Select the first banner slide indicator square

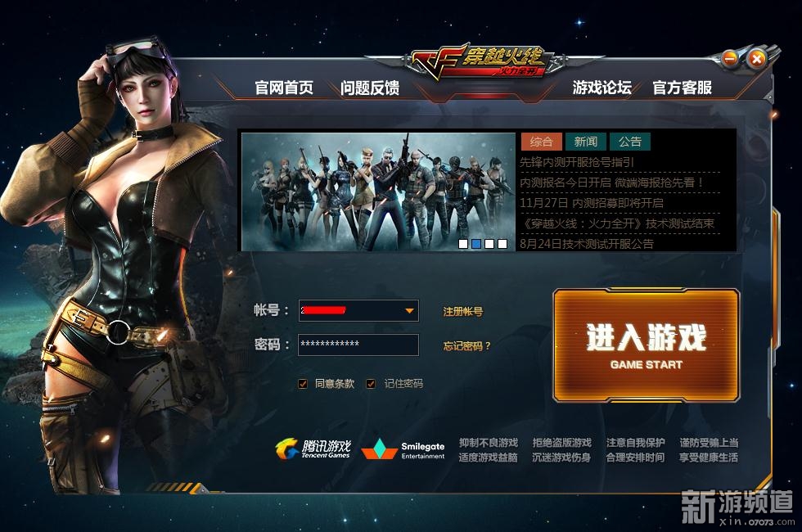pyautogui.click(x=463, y=244)
